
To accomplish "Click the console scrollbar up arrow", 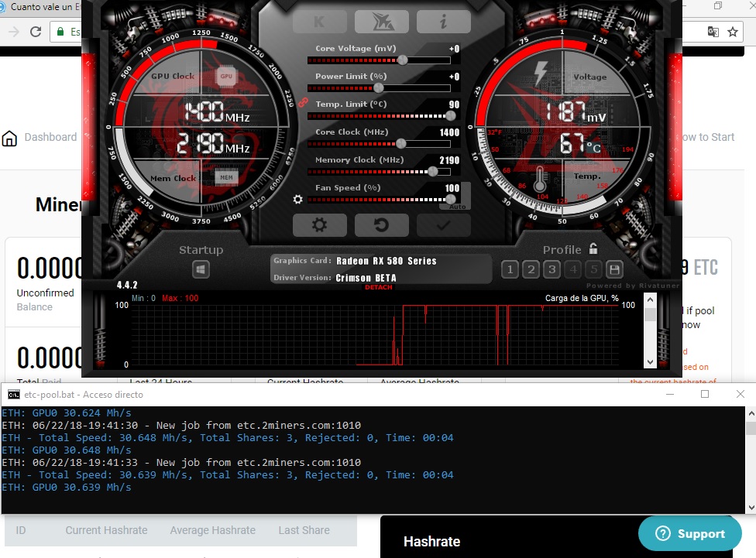I will pyautogui.click(x=751, y=413).
